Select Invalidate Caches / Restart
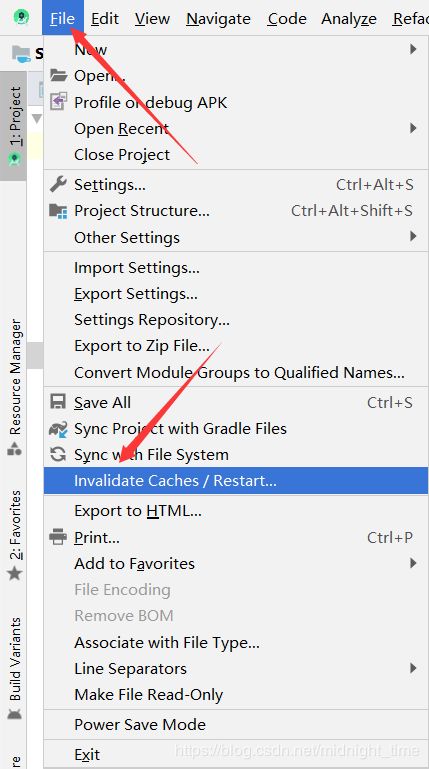The width and height of the screenshot is (429, 769). click(x=236, y=481)
